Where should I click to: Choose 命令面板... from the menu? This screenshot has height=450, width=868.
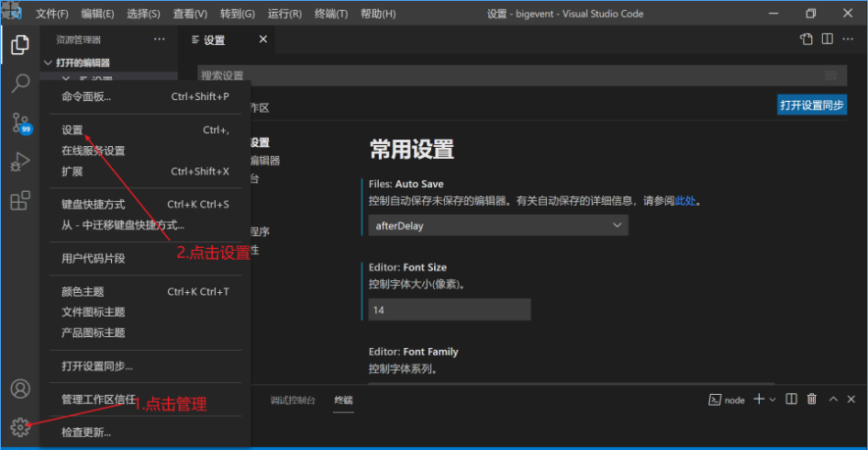[145, 97]
